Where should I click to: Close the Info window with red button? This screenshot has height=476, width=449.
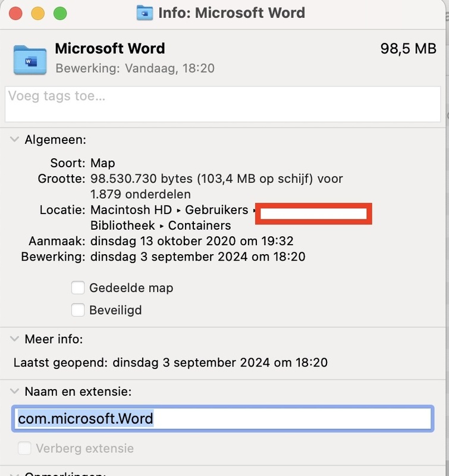(15, 13)
